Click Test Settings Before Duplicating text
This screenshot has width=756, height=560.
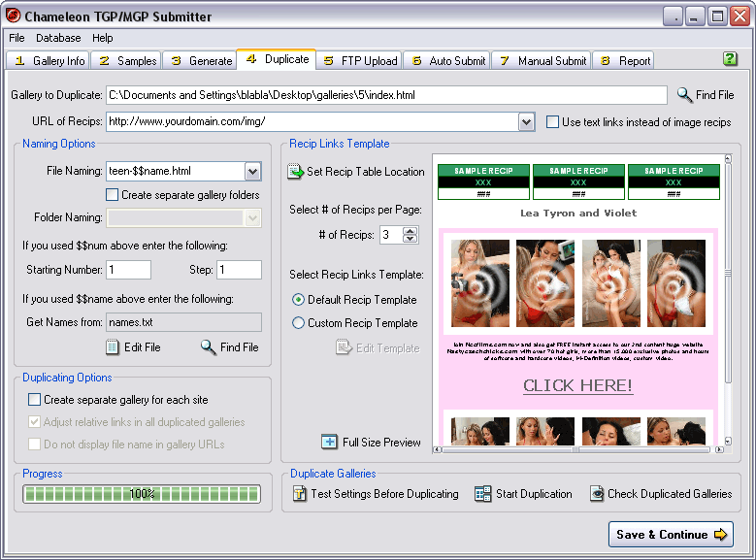point(384,494)
